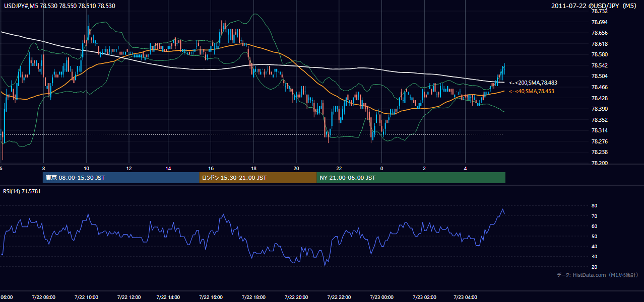Viewport: 644px width, 302px height.
Task: Click the date axis label 7/22 12:00
Action: pyautogui.click(x=128, y=297)
